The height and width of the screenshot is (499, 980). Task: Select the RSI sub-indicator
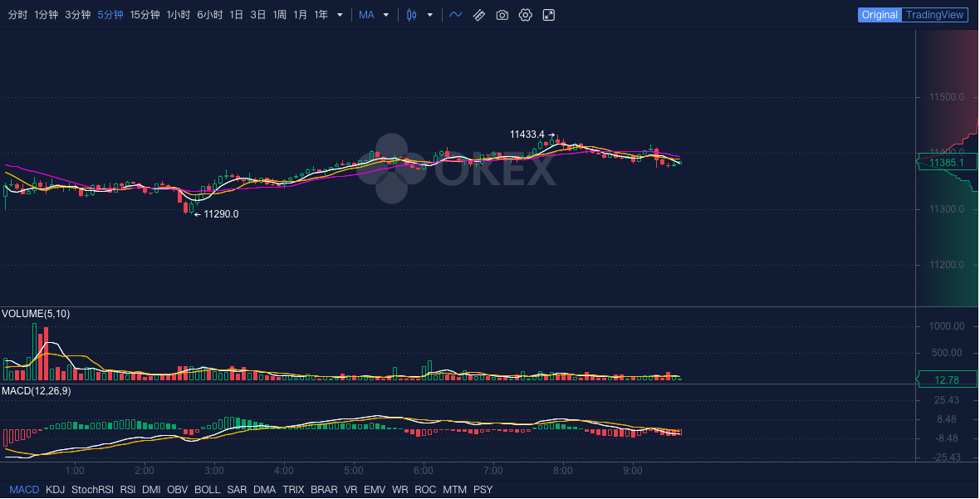point(128,490)
